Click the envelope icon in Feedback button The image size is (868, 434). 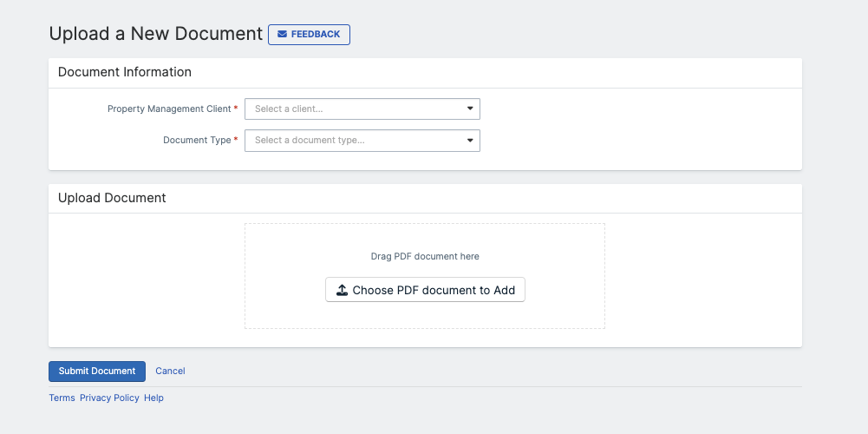(x=283, y=35)
